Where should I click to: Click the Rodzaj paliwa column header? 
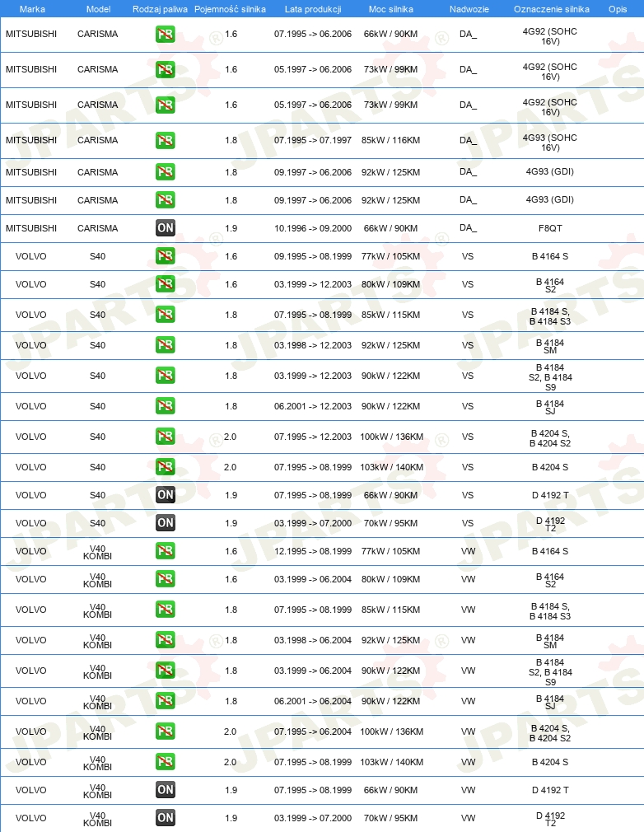[x=161, y=9]
